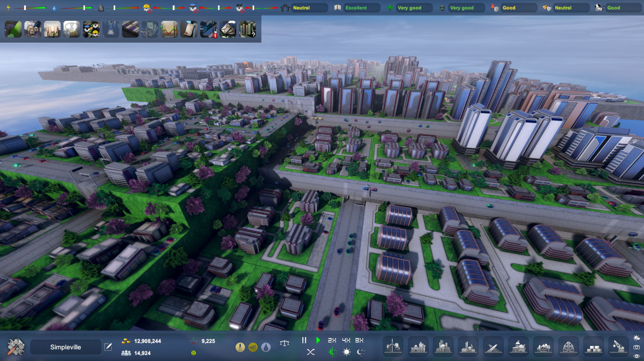This screenshot has height=361, width=644.
Task: Click the Simpleville city name field
Action: (x=66, y=347)
